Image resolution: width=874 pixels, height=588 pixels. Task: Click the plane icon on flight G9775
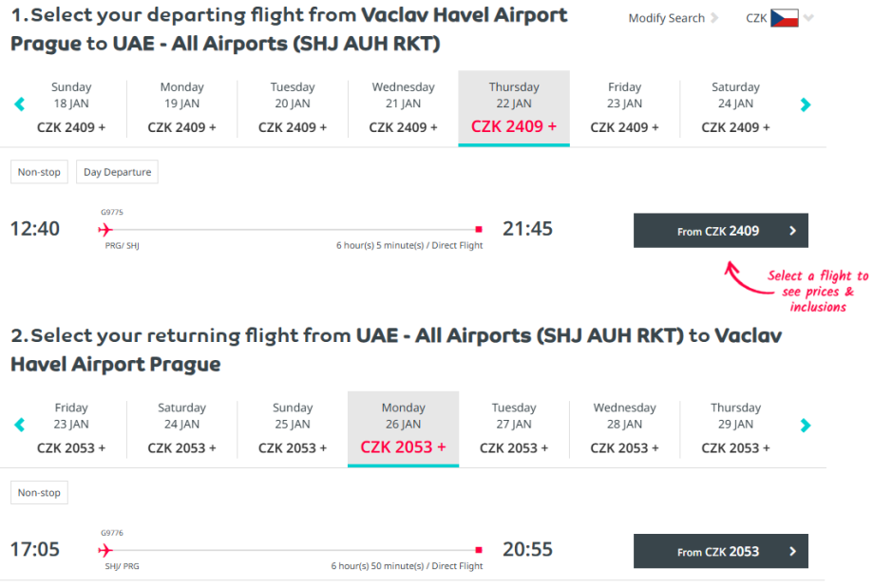(x=104, y=229)
